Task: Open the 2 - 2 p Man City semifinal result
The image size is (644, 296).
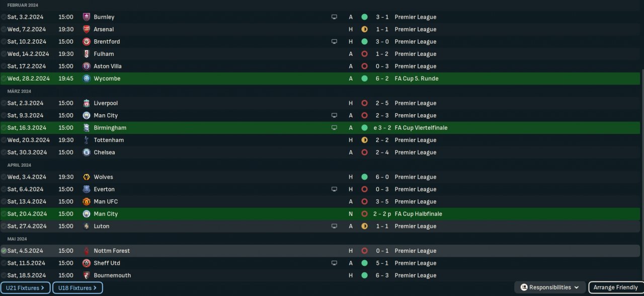Action: click(x=382, y=214)
